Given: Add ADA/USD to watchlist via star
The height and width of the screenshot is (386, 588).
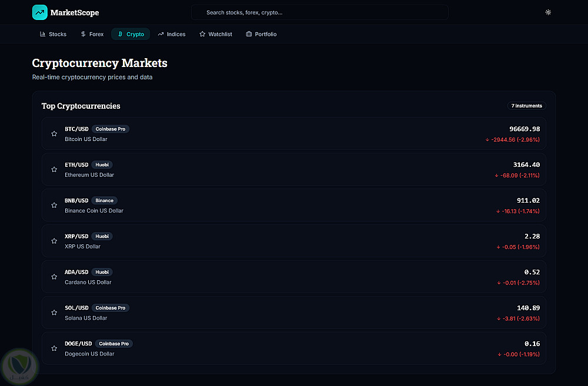Looking at the screenshot, I should [54, 277].
